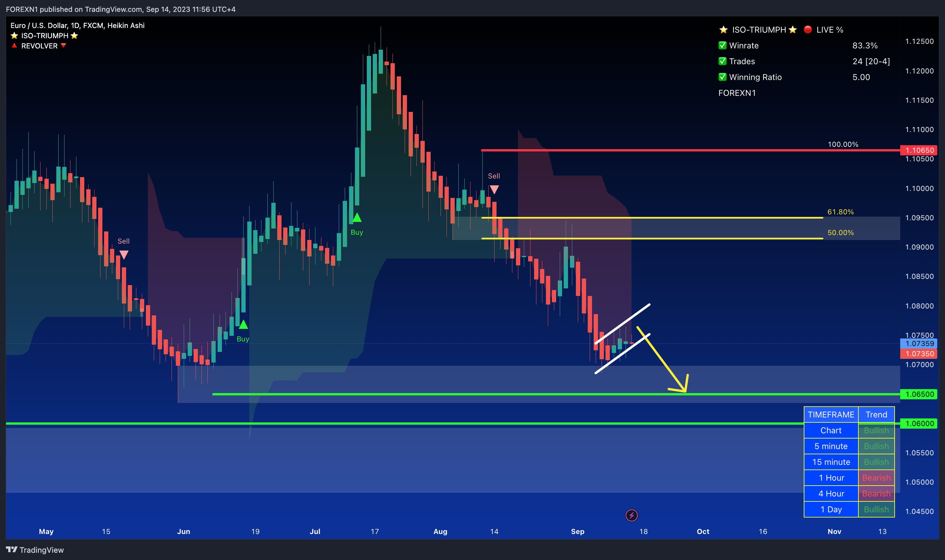This screenshot has width=945, height=560.
Task: Click the Bearish value for 1 Hour
Action: [x=876, y=478]
